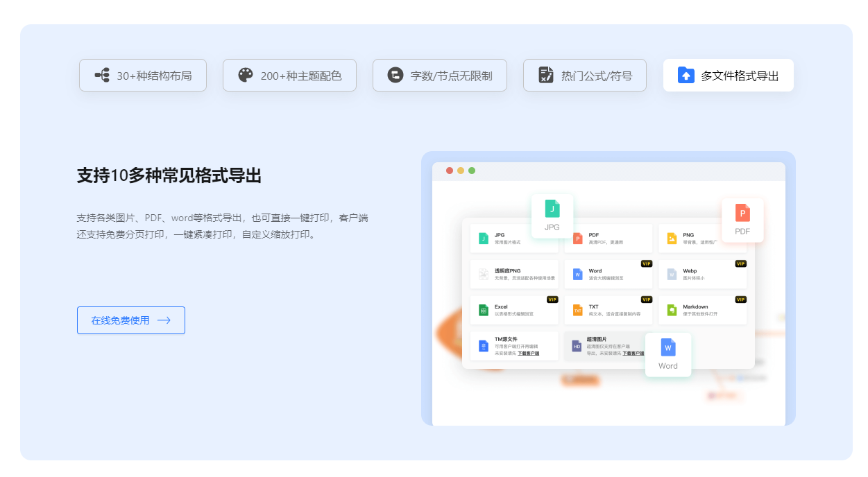Select the 200+种主题配色 feature

click(x=289, y=75)
